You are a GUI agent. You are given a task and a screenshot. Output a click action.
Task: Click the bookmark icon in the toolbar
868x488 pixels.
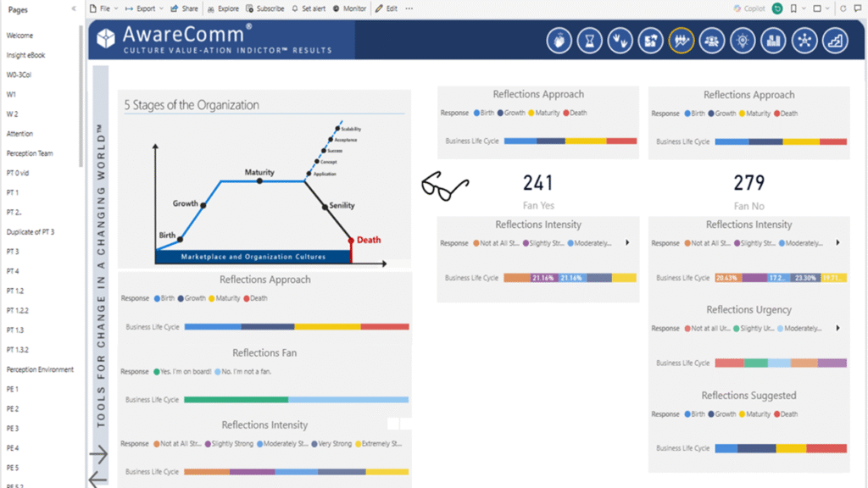click(x=793, y=8)
